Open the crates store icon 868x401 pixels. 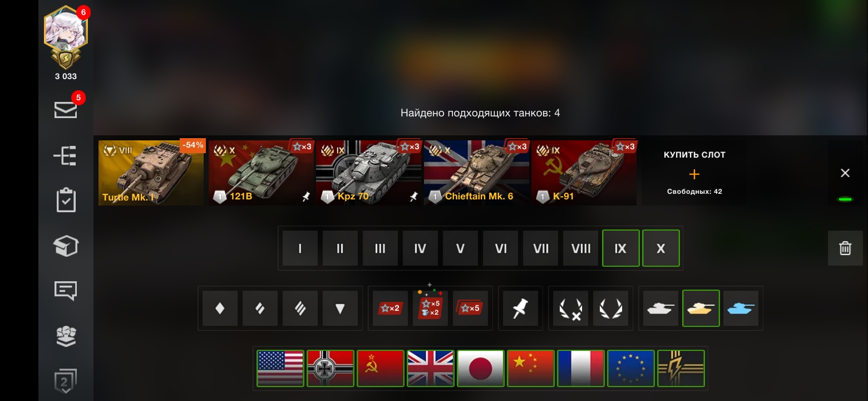point(66,246)
